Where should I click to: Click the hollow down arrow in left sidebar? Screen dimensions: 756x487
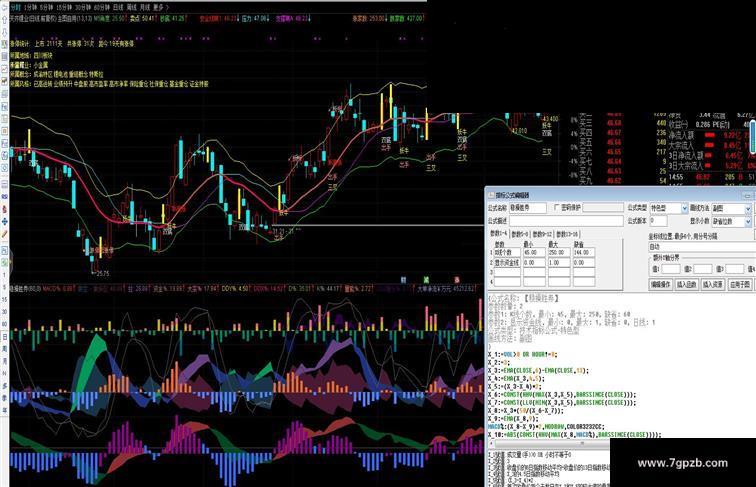point(4,33)
